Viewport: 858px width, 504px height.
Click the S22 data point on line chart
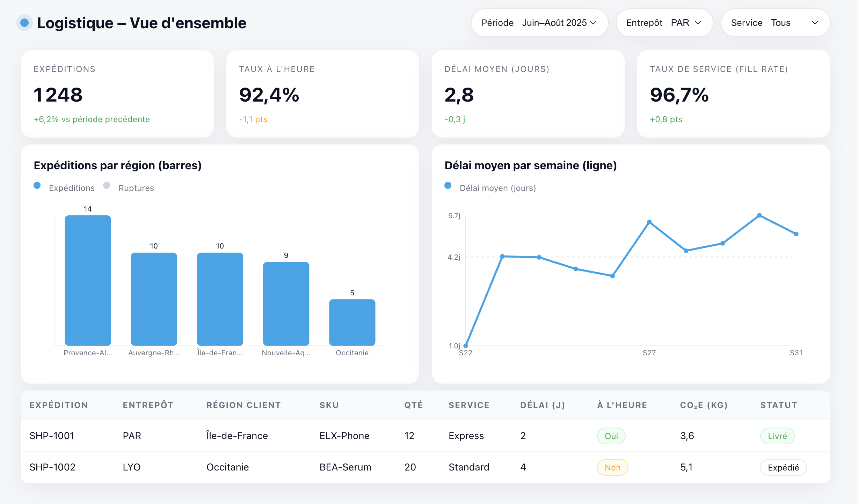(466, 346)
